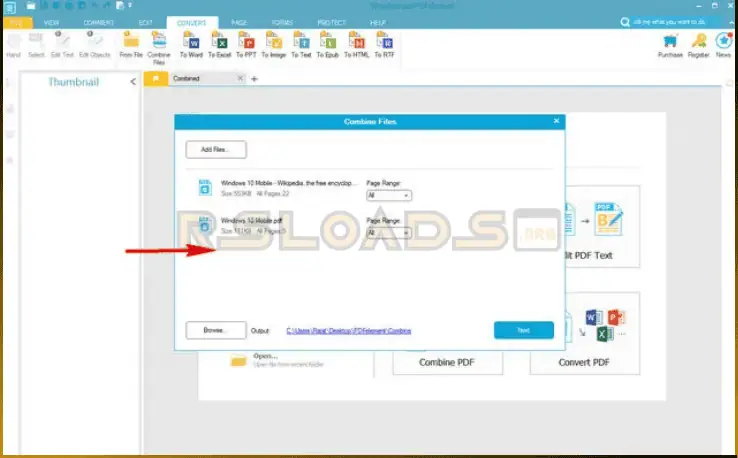Select 'Windows 10 Mobile - Wikipedia' file name
This screenshot has height=458, width=738.
(x=287, y=183)
